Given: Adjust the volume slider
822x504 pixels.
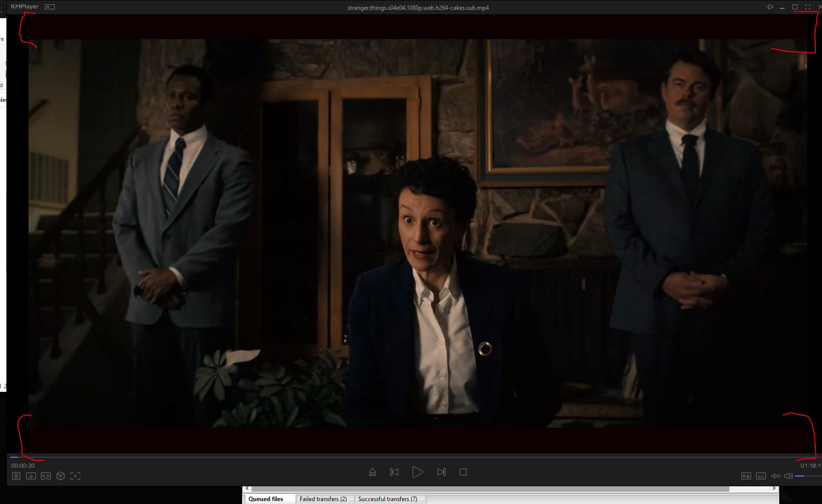Looking at the screenshot, I should coord(808,476).
